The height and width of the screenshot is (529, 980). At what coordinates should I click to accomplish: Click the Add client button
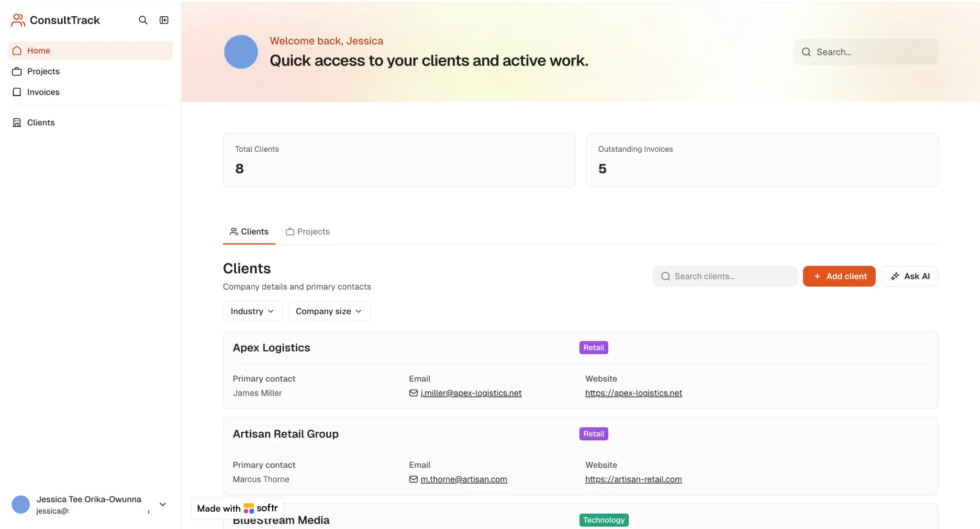tap(839, 276)
